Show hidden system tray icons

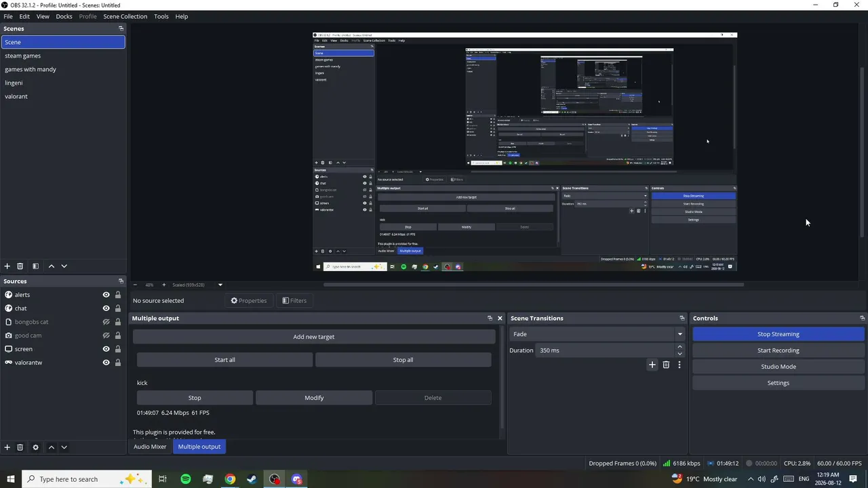point(750,479)
